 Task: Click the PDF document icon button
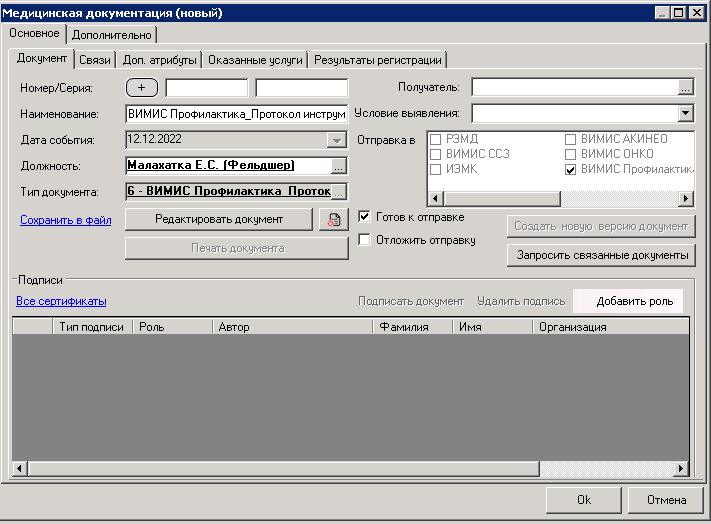[x=331, y=220]
